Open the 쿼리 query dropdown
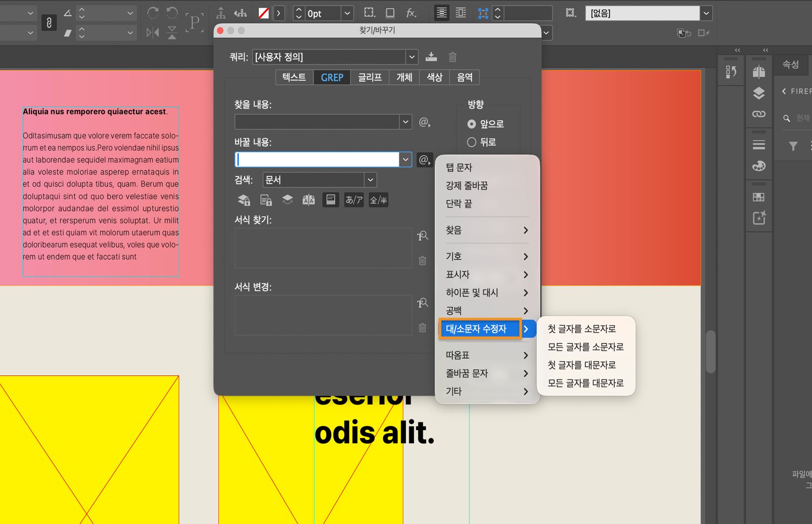This screenshot has height=524, width=812. (x=412, y=57)
